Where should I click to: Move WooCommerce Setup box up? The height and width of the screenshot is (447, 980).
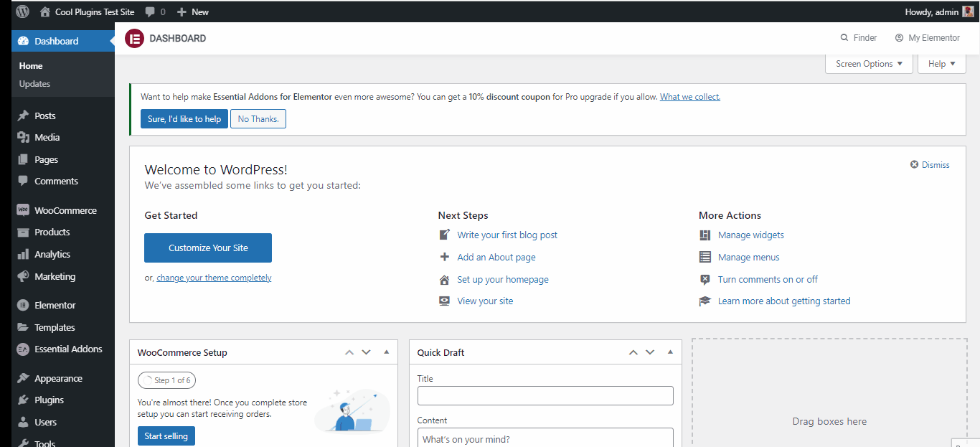tap(349, 352)
